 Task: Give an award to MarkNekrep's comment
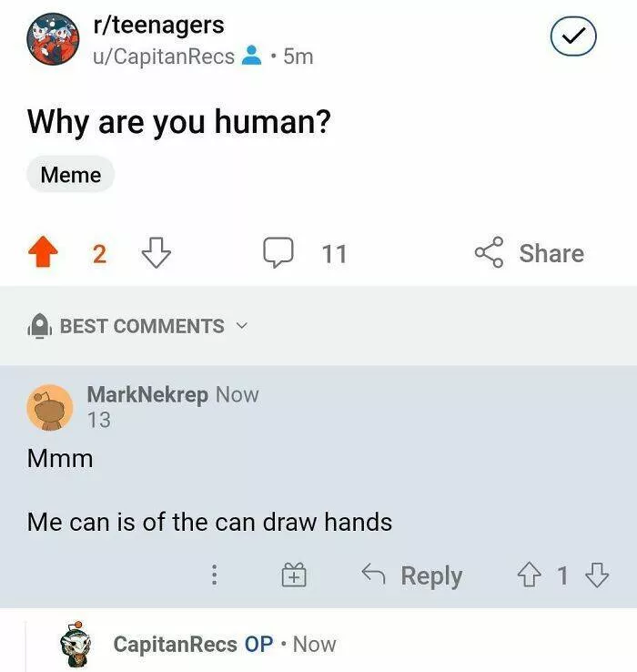coord(293,575)
